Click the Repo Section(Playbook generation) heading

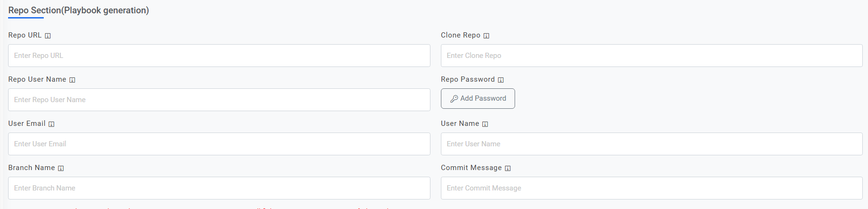(x=78, y=10)
